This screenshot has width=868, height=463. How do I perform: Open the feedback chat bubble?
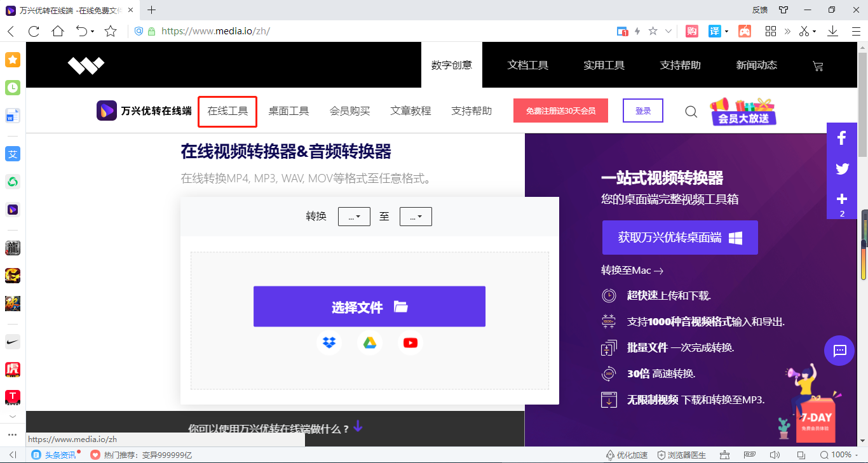click(x=839, y=350)
